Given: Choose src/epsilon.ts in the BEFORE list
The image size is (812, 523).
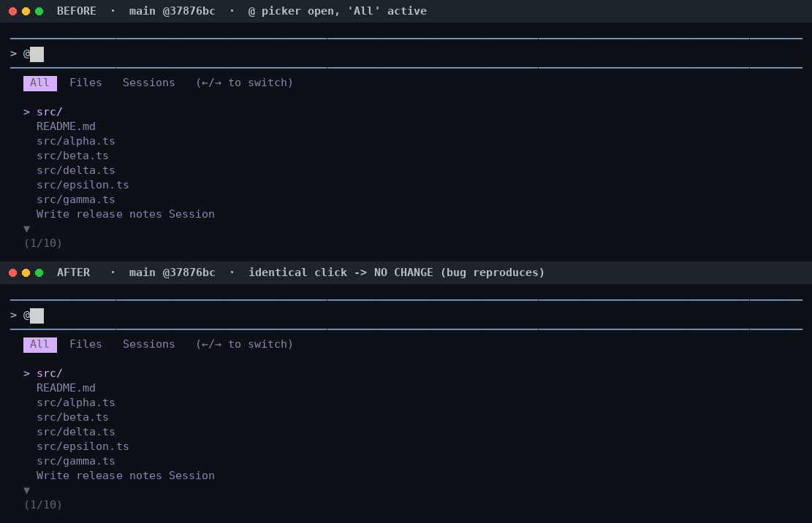Looking at the screenshot, I should [x=83, y=185].
